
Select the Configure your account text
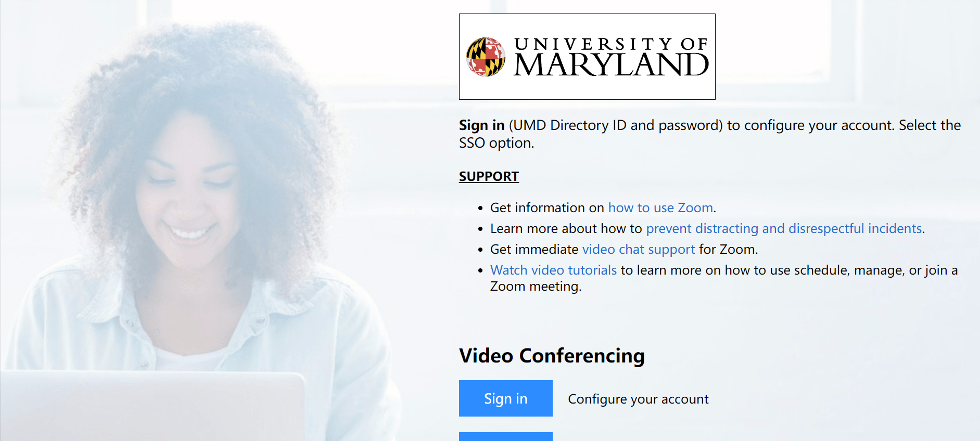(x=638, y=399)
